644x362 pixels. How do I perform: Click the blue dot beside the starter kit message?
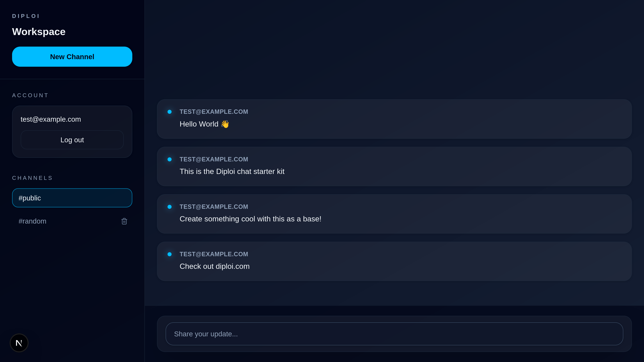tap(170, 159)
